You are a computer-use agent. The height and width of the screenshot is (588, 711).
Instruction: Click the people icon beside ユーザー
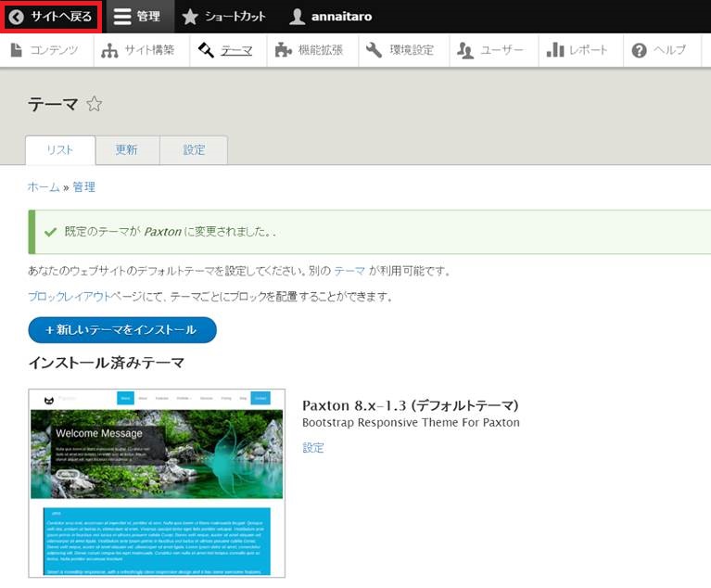465,50
